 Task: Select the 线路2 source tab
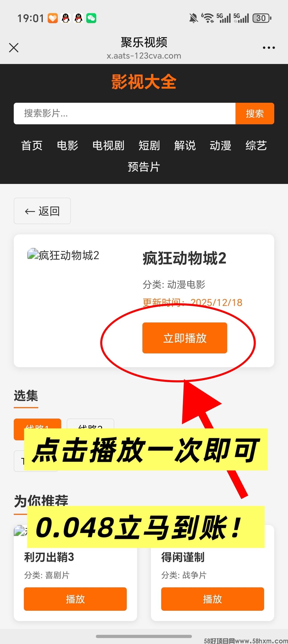point(91,424)
